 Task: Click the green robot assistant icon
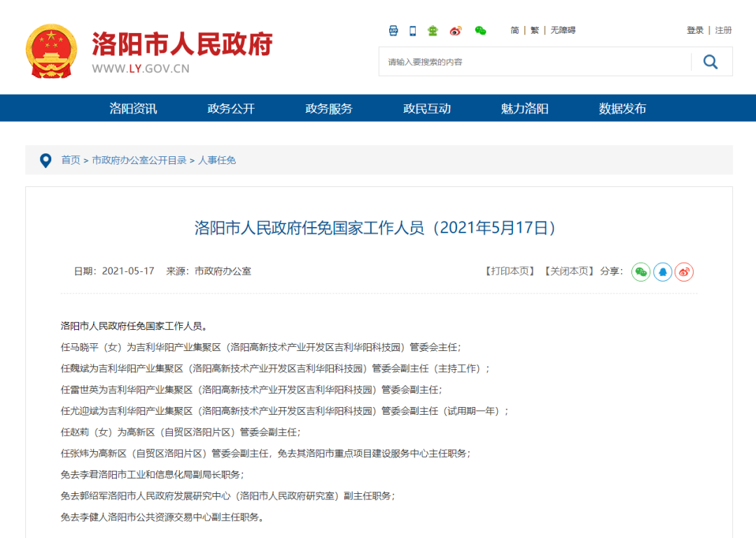pyautogui.click(x=433, y=30)
